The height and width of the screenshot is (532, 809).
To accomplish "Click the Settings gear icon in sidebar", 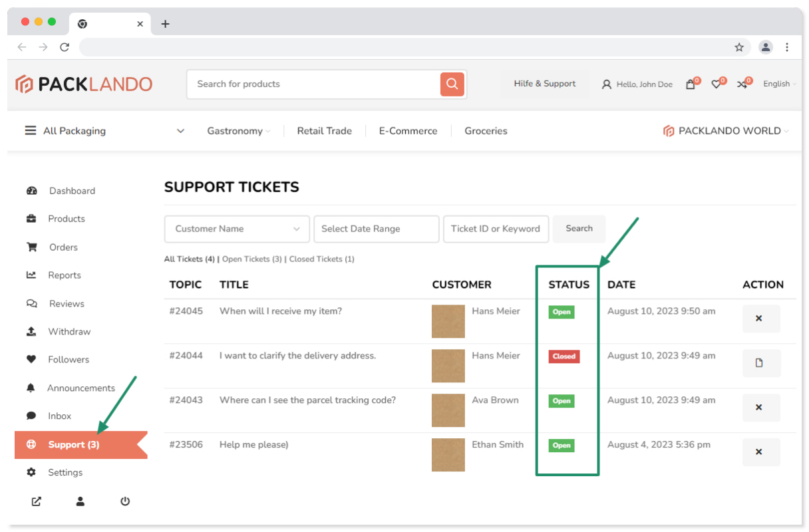I will [31, 472].
